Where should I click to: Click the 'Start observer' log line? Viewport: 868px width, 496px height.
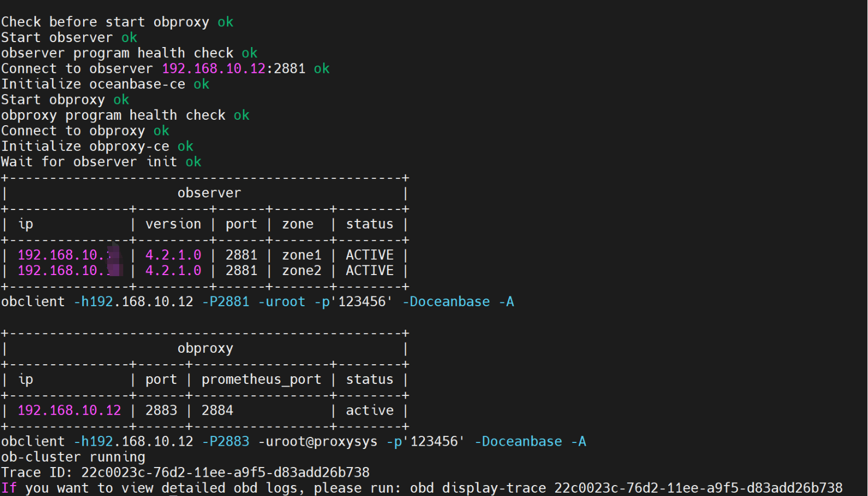point(69,37)
